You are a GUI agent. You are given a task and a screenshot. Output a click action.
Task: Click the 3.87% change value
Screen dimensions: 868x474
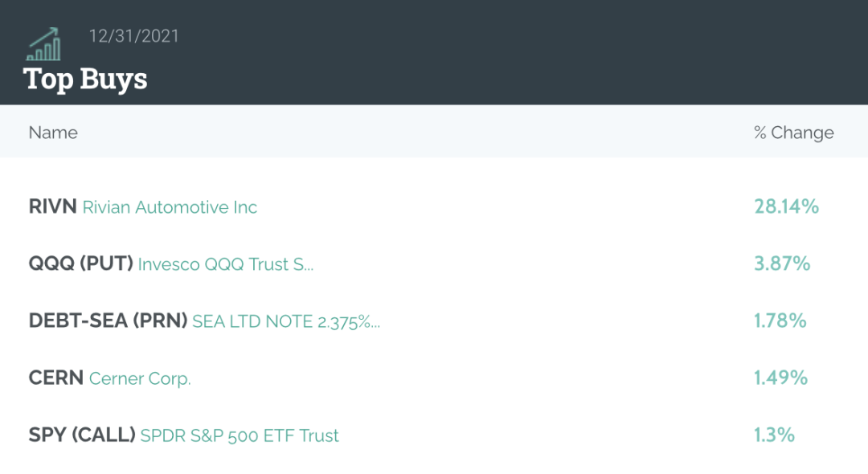click(782, 264)
